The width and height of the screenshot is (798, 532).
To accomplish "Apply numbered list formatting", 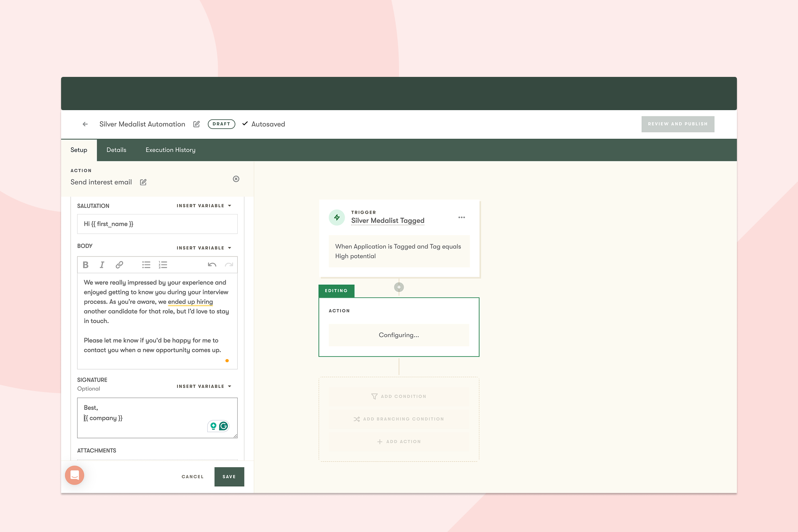I will pyautogui.click(x=163, y=265).
